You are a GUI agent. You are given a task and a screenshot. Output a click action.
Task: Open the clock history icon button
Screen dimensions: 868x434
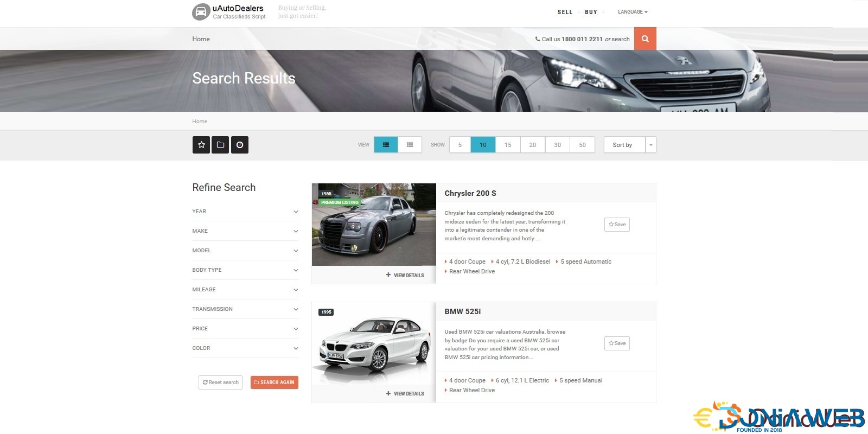coord(240,145)
